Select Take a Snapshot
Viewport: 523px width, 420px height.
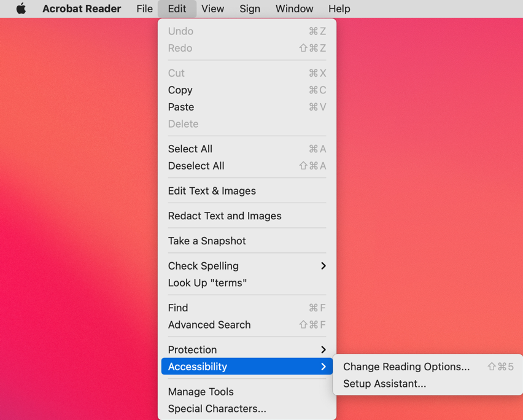[247, 241]
